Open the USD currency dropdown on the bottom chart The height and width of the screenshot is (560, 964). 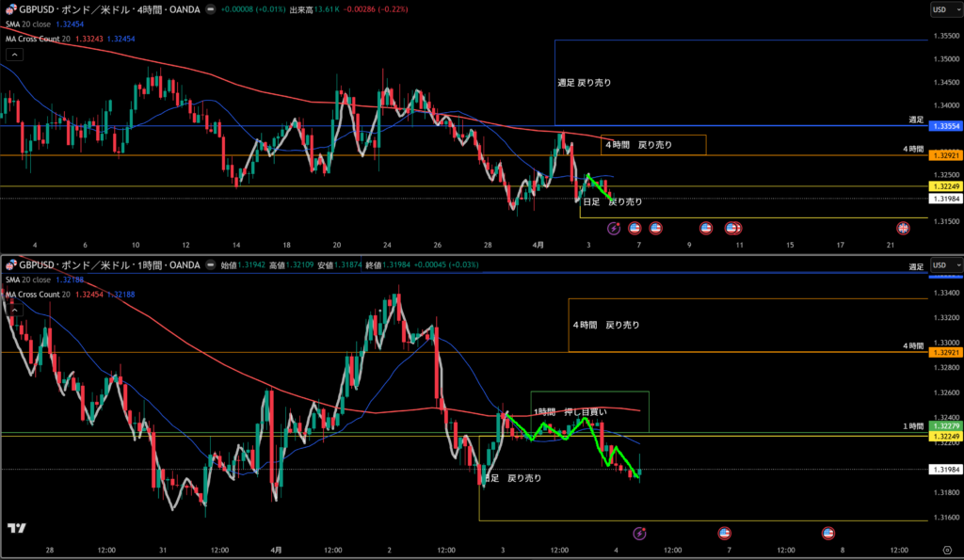click(x=941, y=264)
